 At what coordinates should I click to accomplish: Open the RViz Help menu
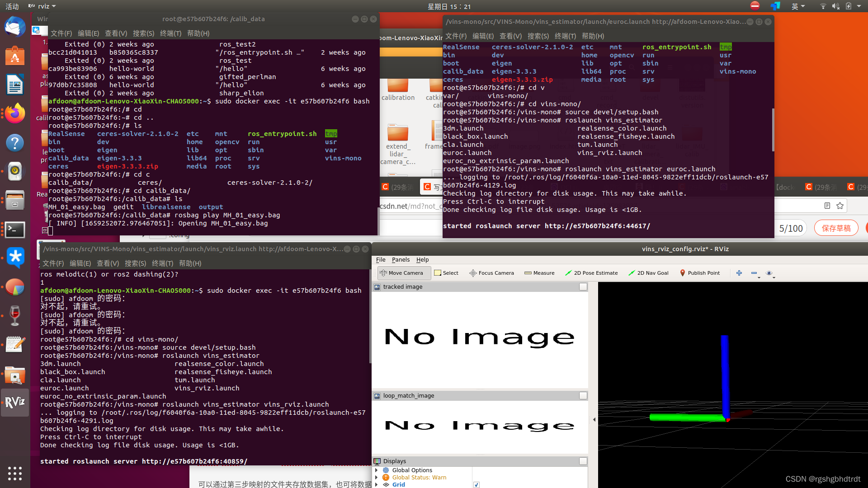[x=422, y=259]
